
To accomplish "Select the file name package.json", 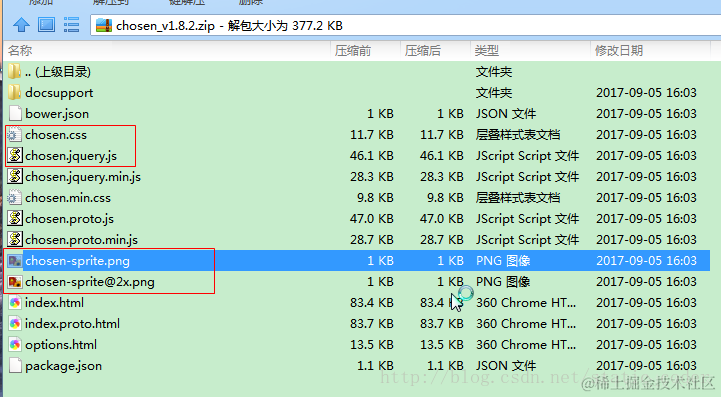I will pos(63,366).
